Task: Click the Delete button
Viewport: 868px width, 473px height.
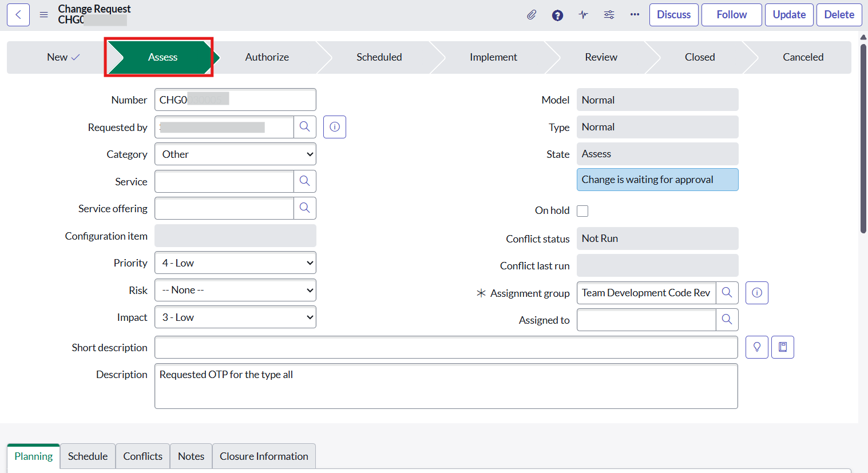Action: [839, 15]
